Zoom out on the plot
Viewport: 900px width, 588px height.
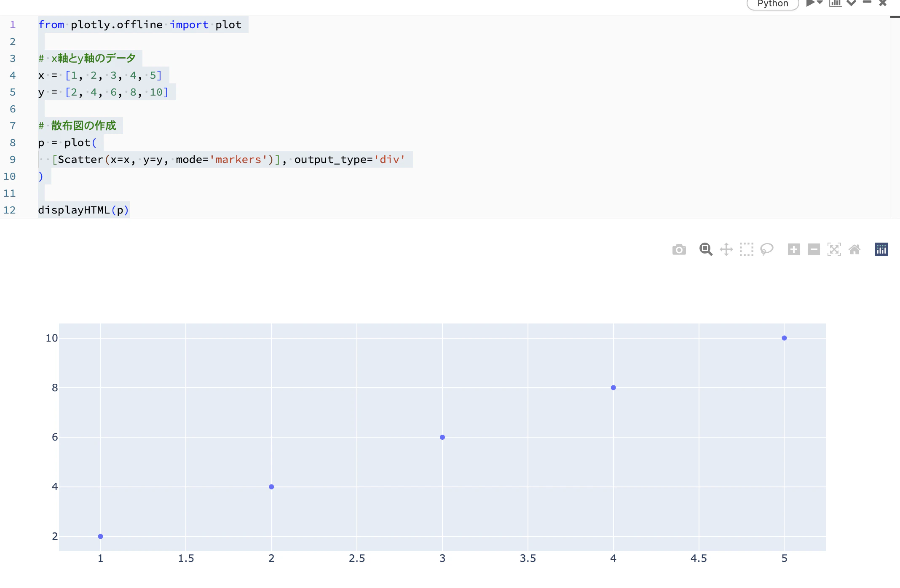814,249
